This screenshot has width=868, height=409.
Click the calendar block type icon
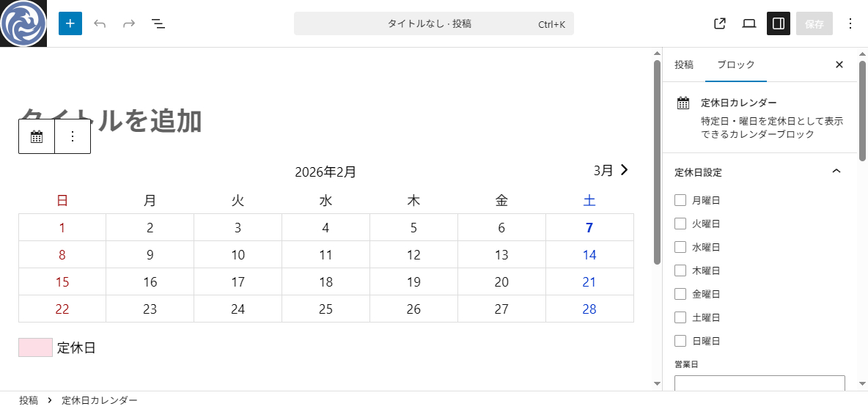(37, 136)
